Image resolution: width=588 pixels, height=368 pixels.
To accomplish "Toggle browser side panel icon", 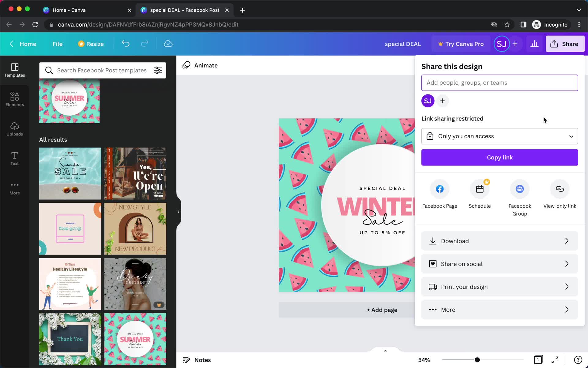I will (523, 25).
